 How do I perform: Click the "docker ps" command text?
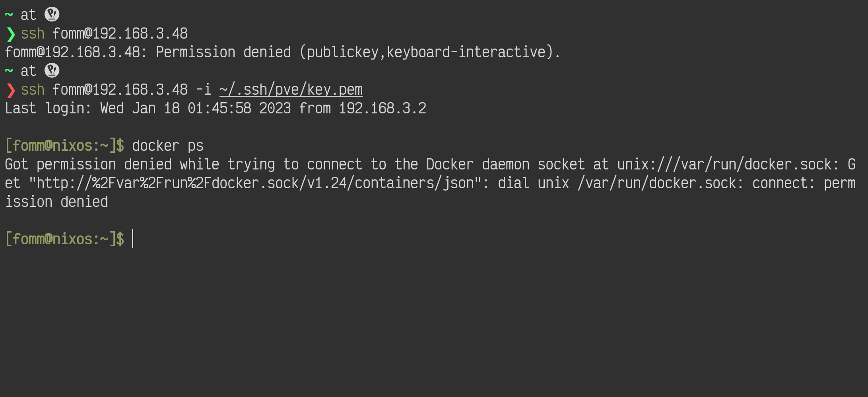pyautogui.click(x=167, y=146)
